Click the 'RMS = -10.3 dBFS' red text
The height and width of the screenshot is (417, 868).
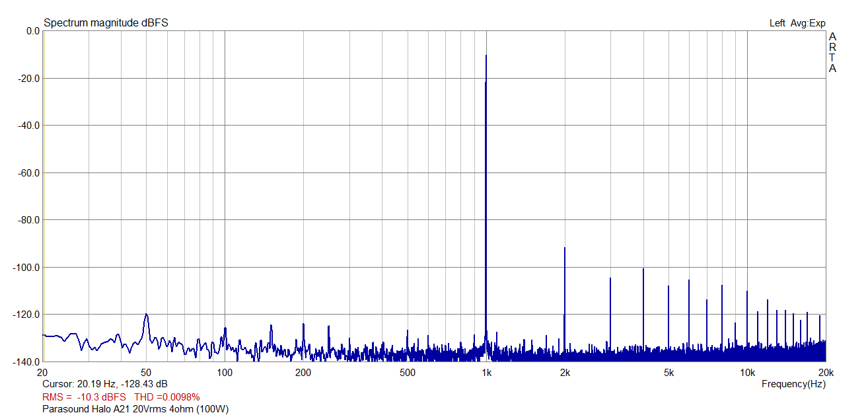[x=84, y=397]
